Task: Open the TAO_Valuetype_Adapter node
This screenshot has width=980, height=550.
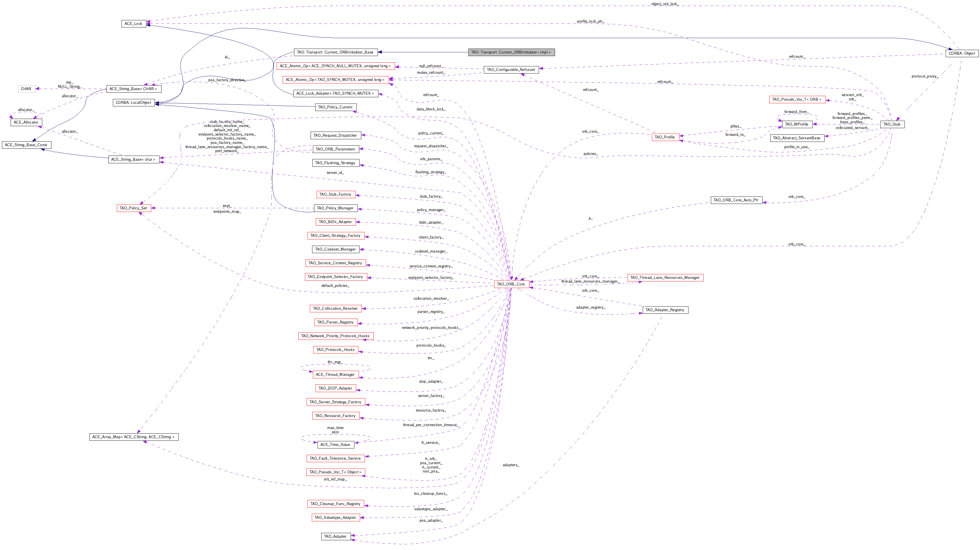Action: 336,518
